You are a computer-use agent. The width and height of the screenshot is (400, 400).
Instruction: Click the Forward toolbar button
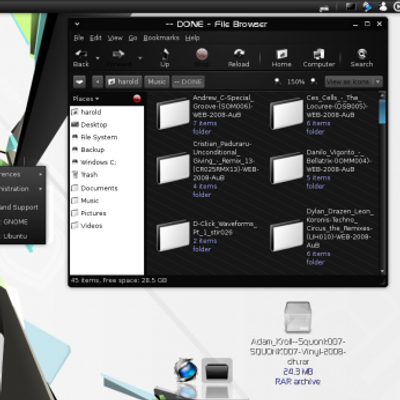[x=119, y=58]
